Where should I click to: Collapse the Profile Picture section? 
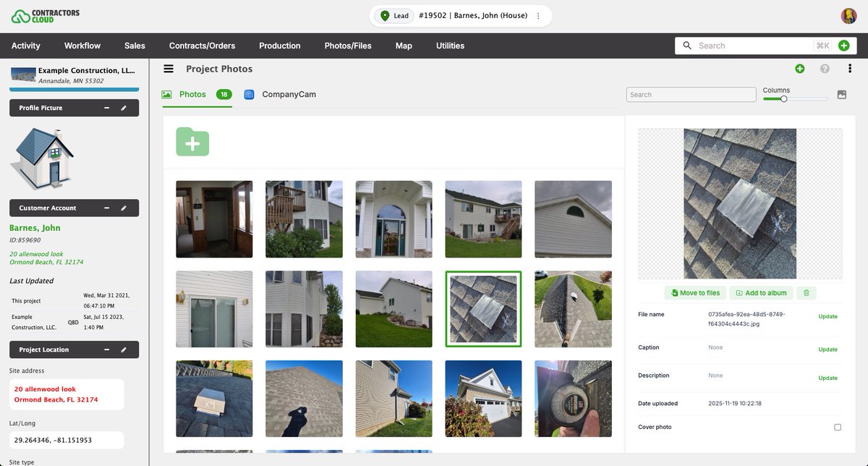[x=106, y=108]
